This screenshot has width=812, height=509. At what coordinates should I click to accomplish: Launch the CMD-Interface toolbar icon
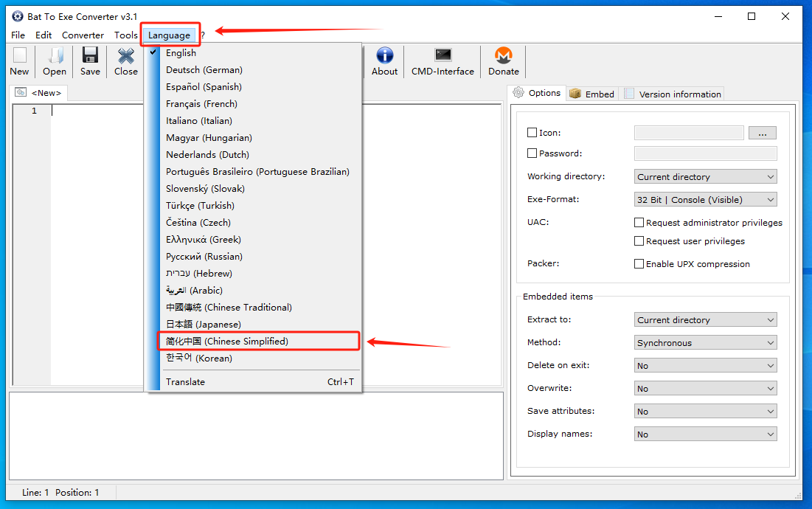(443, 55)
